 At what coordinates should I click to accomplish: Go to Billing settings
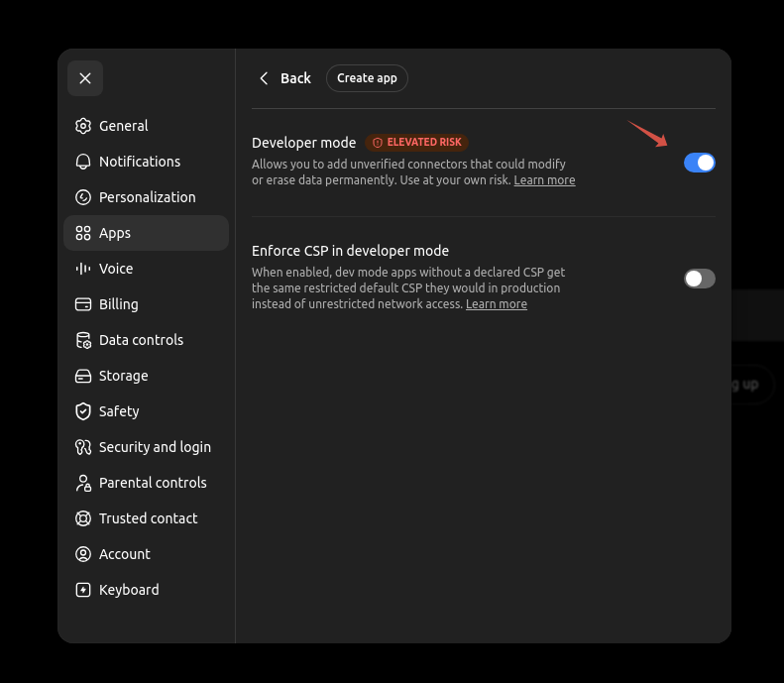(146, 304)
